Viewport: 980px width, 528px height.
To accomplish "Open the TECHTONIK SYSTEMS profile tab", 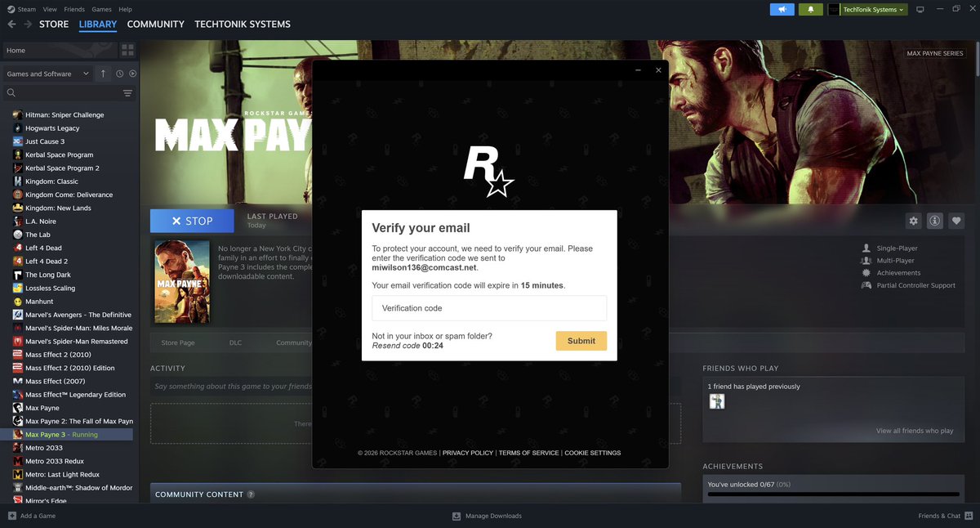I will click(243, 25).
